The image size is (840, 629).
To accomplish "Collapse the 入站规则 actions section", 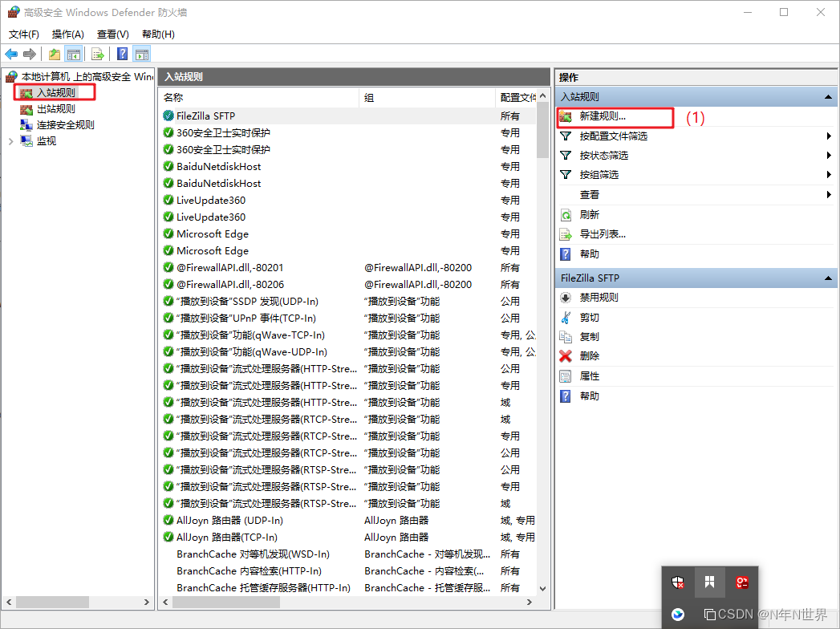I will [828, 97].
